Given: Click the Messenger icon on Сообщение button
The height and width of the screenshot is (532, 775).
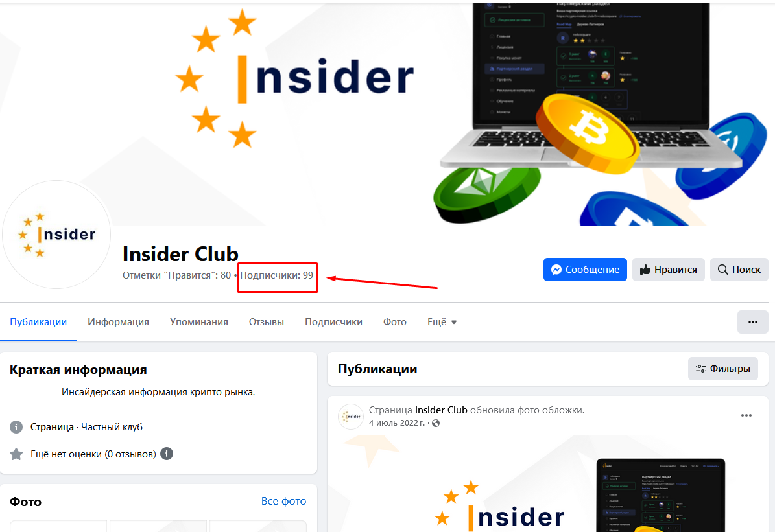Looking at the screenshot, I should pyautogui.click(x=556, y=270).
